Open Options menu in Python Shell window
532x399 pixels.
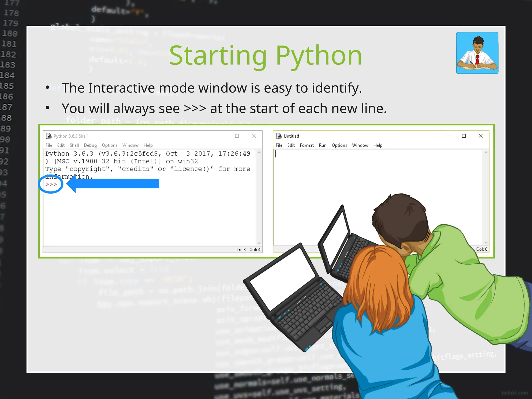(x=109, y=145)
